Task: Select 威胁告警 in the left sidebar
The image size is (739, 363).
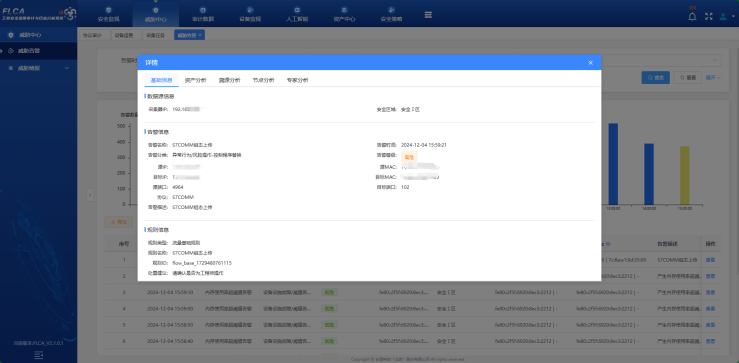Action: [x=39, y=51]
